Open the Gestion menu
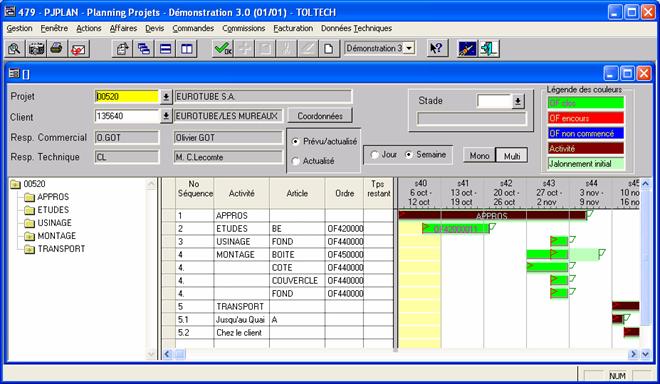 19,28
